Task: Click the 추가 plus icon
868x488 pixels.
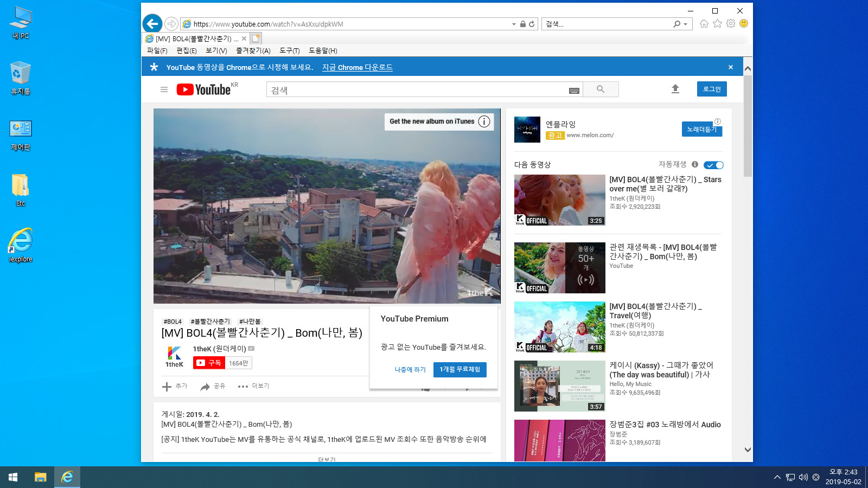Action: [167, 387]
